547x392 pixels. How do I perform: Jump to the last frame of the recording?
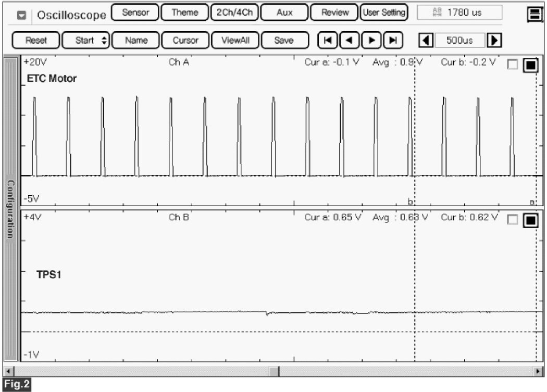click(393, 40)
